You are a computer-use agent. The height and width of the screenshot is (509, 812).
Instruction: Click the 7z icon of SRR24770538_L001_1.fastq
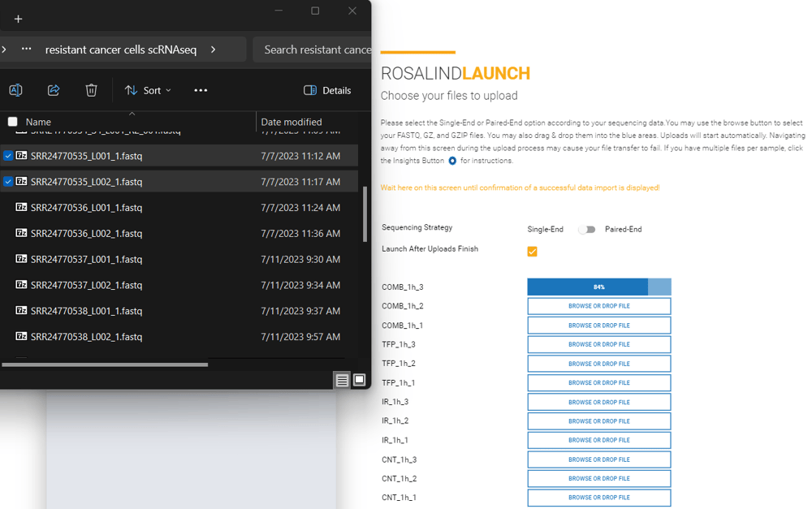[21, 310]
